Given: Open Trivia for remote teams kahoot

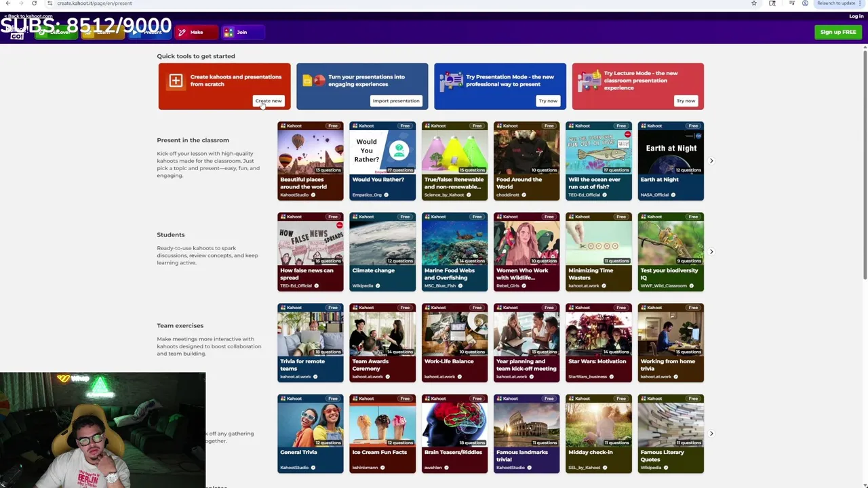Looking at the screenshot, I should click(311, 342).
